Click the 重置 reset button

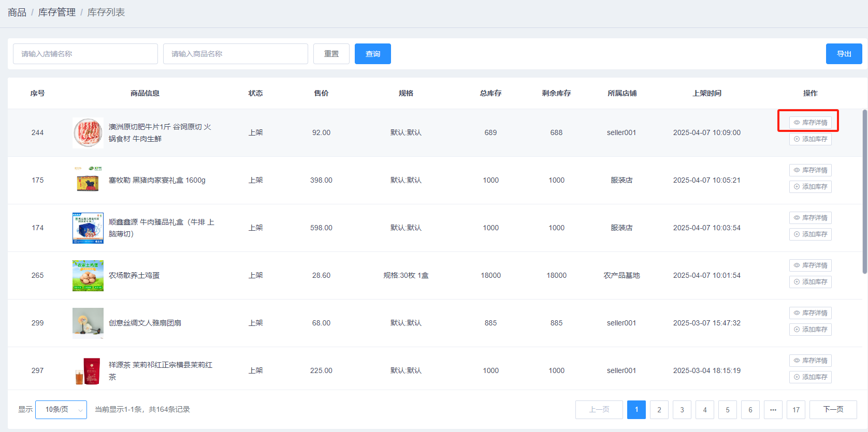331,54
